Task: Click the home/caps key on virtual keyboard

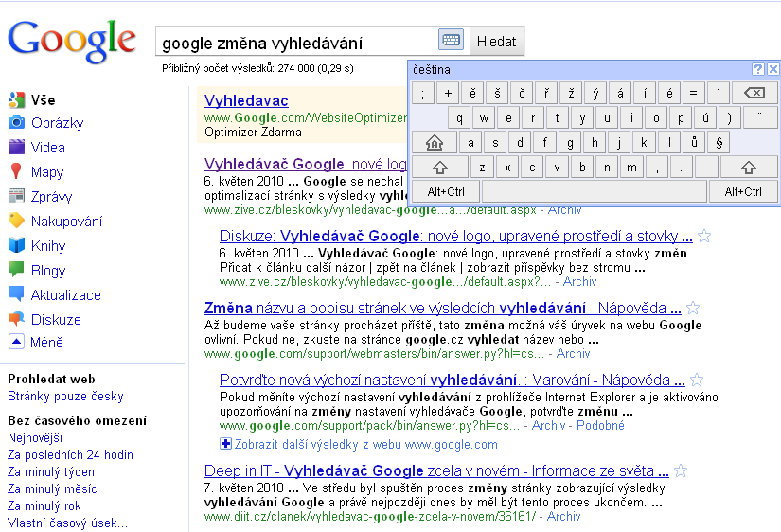Action: point(435,143)
